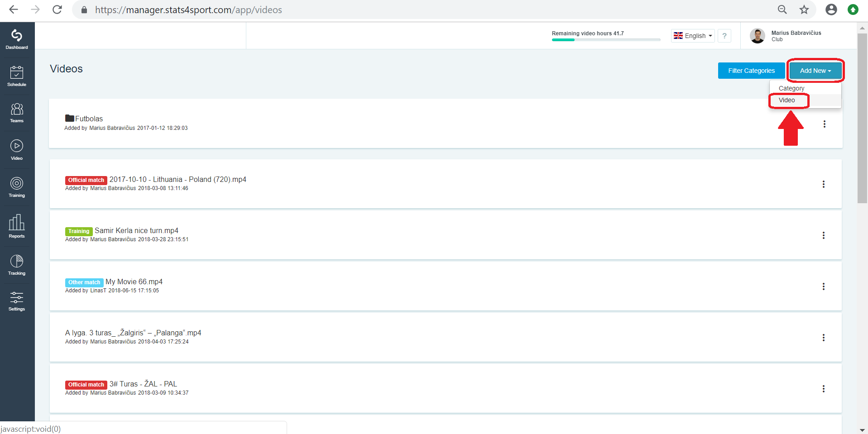Viewport: 868px width, 434px height.
Task: Click Remaining video hours progress bar
Action: [x=606, y=40]
